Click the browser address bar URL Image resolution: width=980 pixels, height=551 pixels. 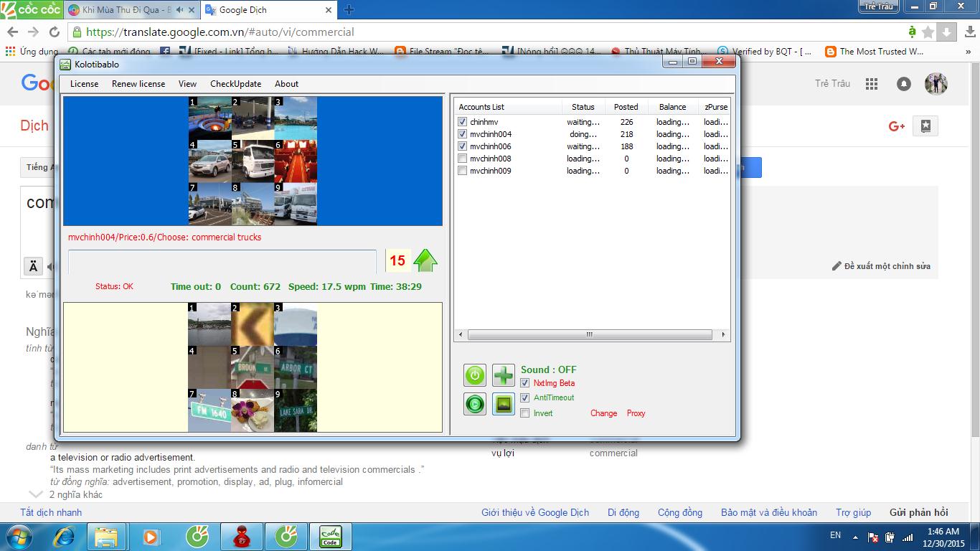(x=220, y=32)
